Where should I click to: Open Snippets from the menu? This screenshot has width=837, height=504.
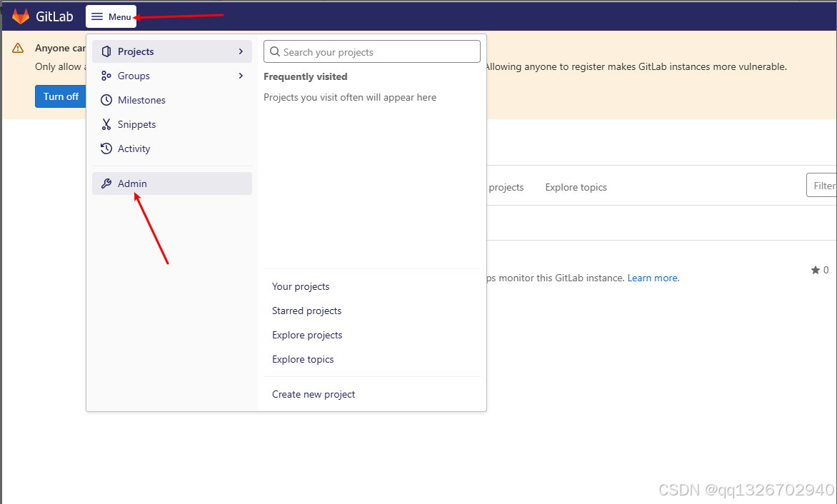click(x=172, y=124)
